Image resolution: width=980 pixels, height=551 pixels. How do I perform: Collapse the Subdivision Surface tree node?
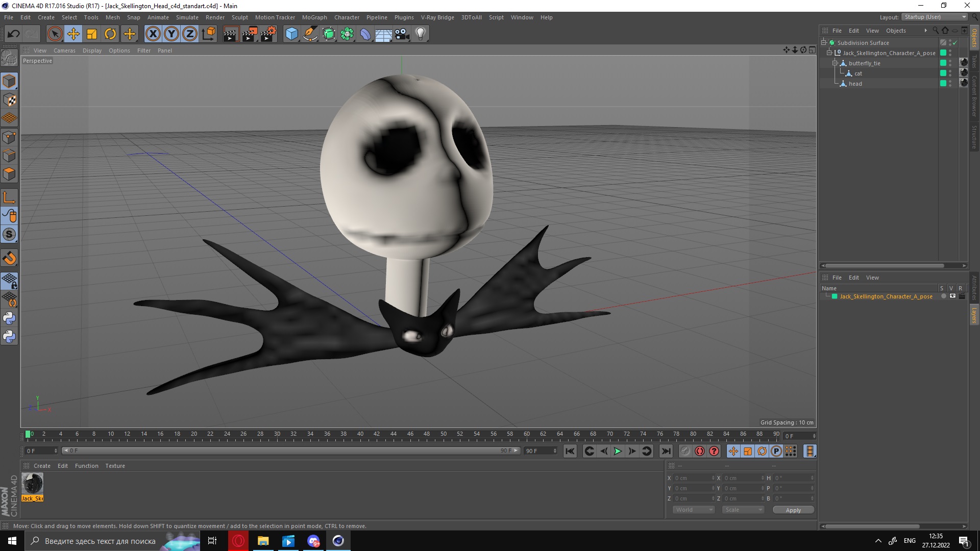point(824,43)
